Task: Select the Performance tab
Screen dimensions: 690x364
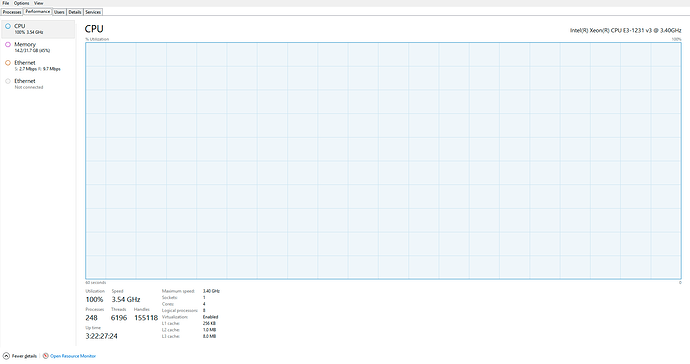Action: coord(37,11)
